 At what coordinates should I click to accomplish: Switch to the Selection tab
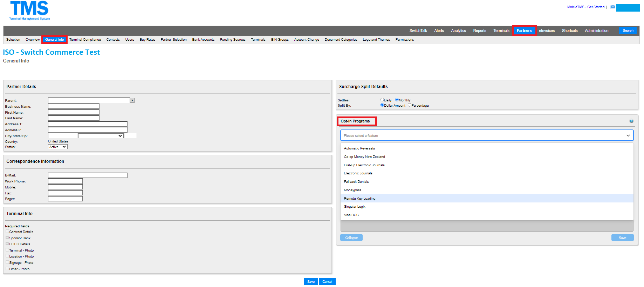coord(13,40)
